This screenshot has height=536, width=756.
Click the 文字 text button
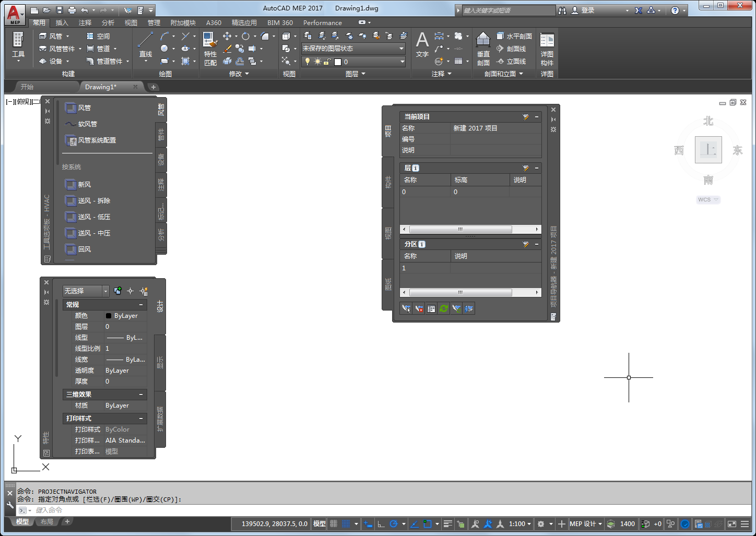pyautogui.click(x=422, y=45)
